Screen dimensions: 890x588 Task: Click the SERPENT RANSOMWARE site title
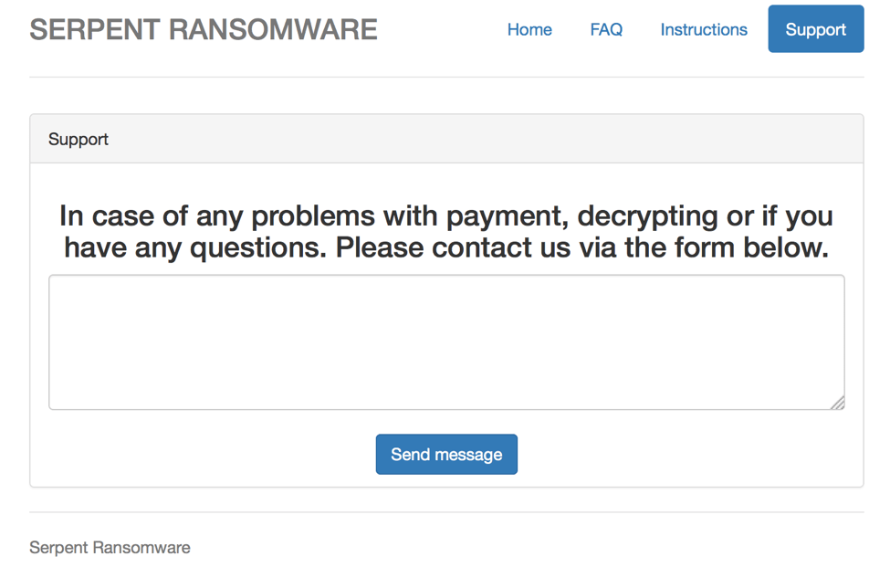click(x=204, y=29)
